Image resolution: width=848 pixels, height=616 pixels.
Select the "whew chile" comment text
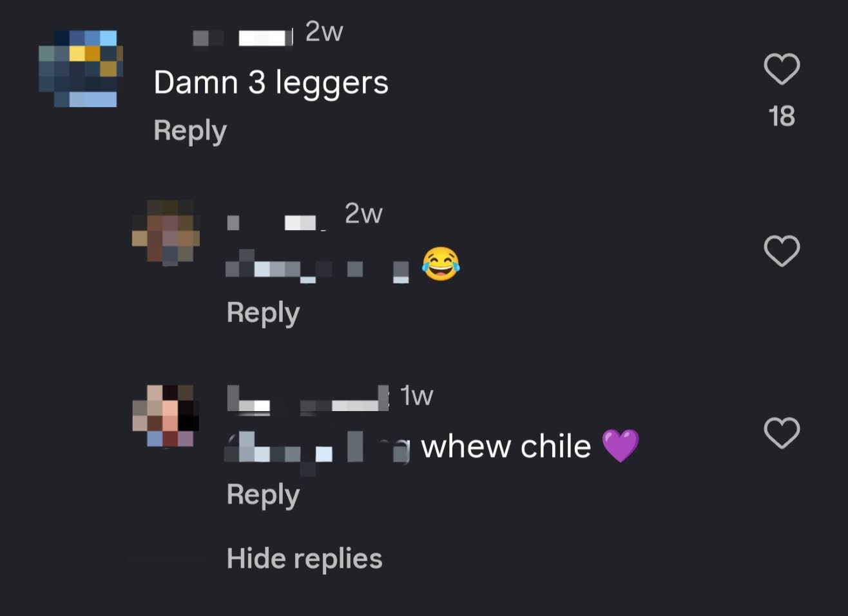(506, 447)
